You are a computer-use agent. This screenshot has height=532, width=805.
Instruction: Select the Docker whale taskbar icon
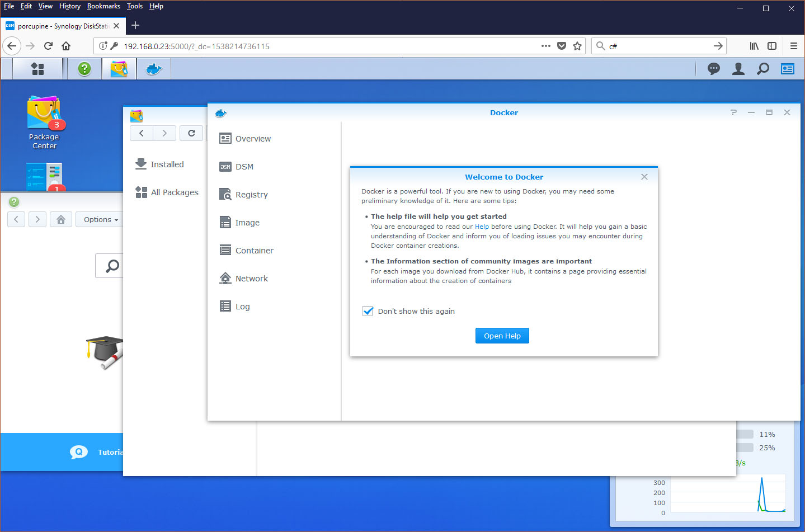(154, 69)
